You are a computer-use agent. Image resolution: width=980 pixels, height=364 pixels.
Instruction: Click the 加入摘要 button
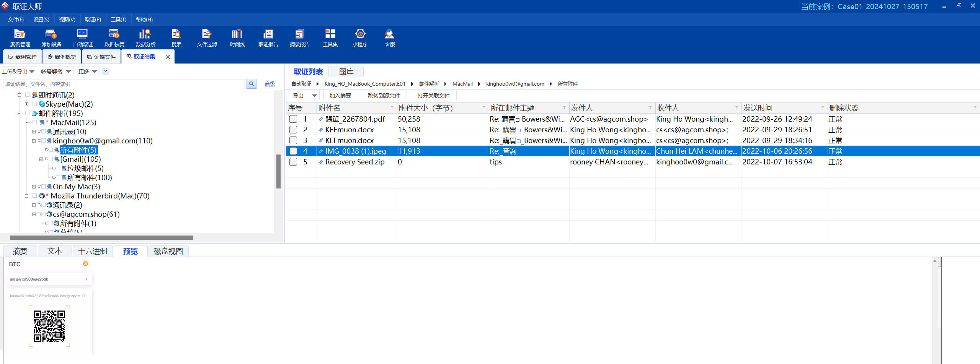pos(340,96)
